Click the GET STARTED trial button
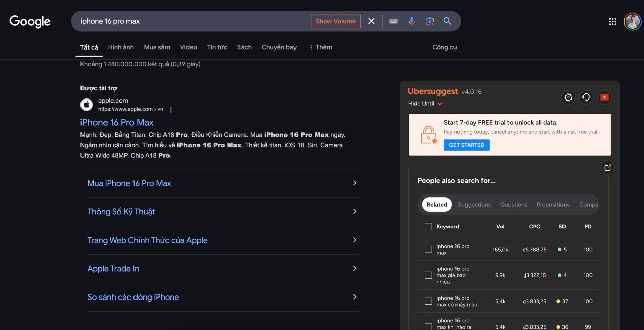Image resolution: width=644 pixels, height=330 pixels. point(467,145)
